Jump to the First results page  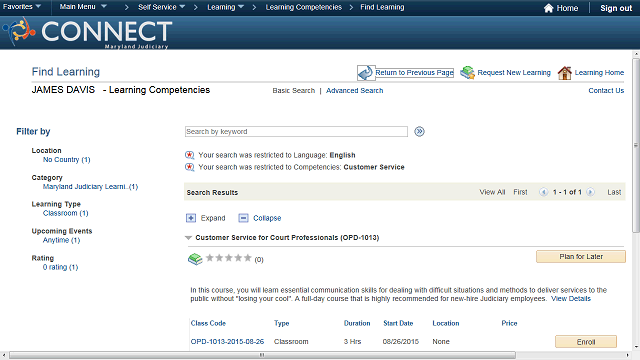tap(520, 192)
